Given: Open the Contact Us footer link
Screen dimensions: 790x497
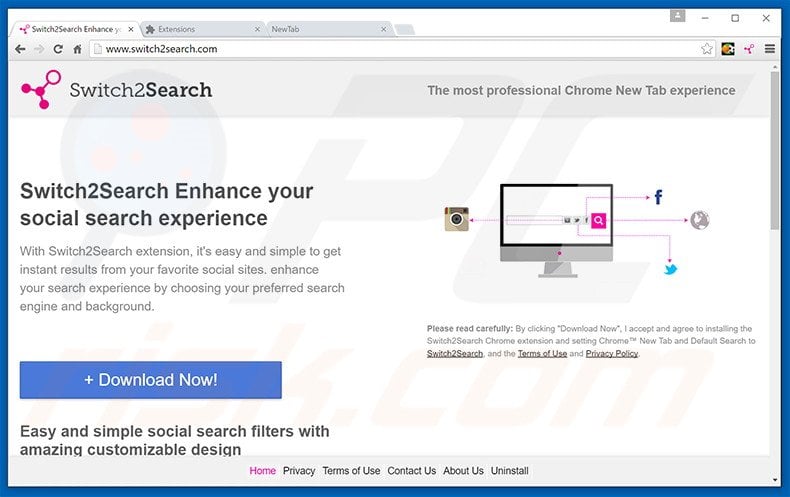Looking at the screenshot, I should pos(412,471).
